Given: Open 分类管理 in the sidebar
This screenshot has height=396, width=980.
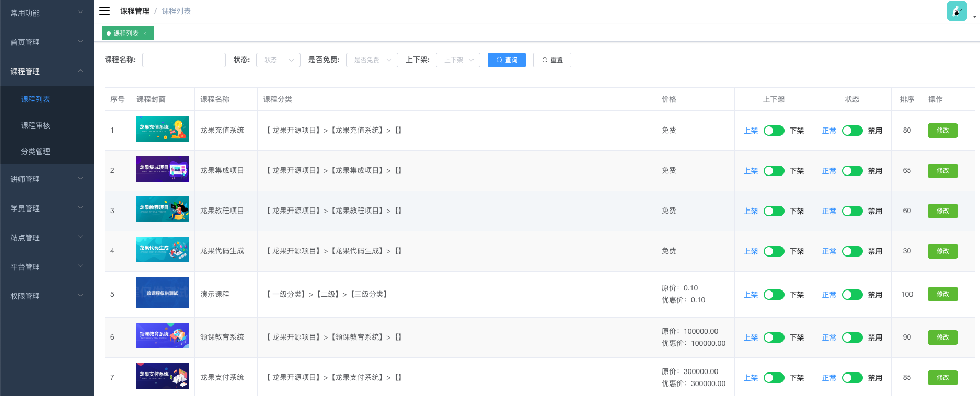Looking at the screenshot, I should coord(47,152).
